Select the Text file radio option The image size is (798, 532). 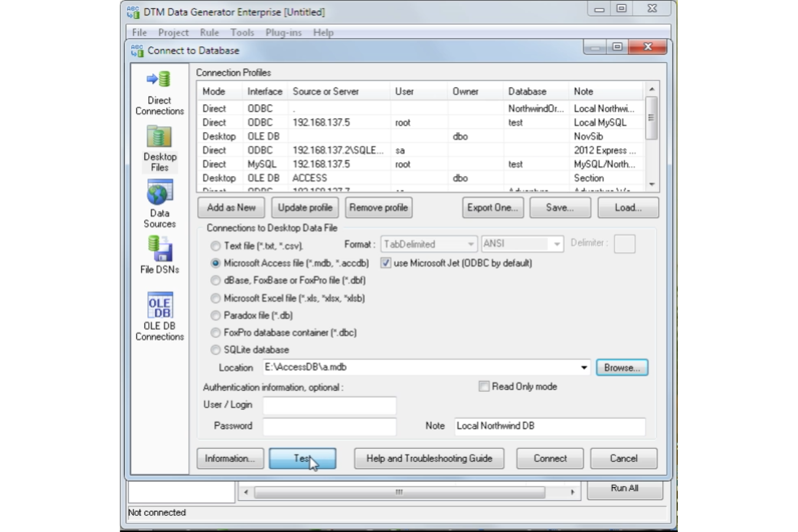[x=216, y=246]
